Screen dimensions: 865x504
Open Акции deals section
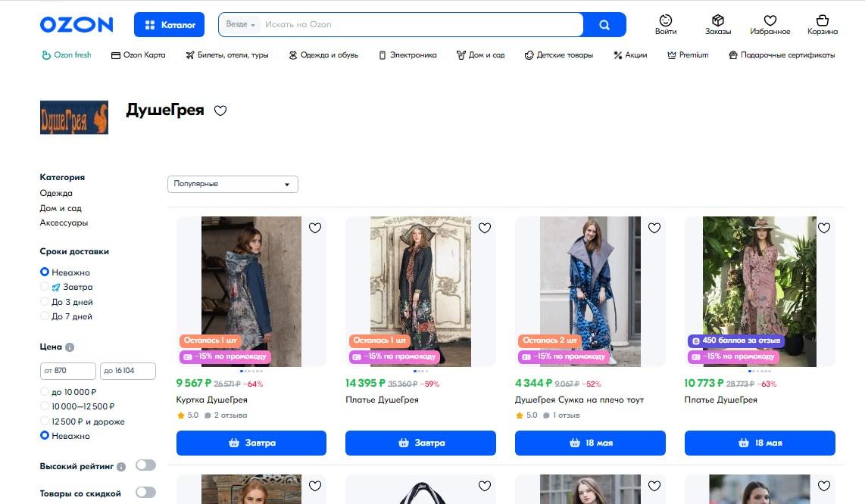point(630,55)
